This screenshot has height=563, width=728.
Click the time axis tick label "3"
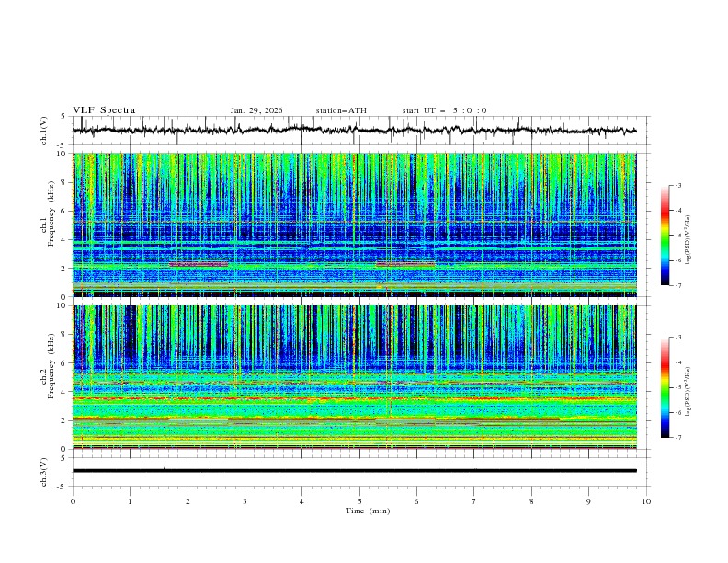[x=245, y=501]
